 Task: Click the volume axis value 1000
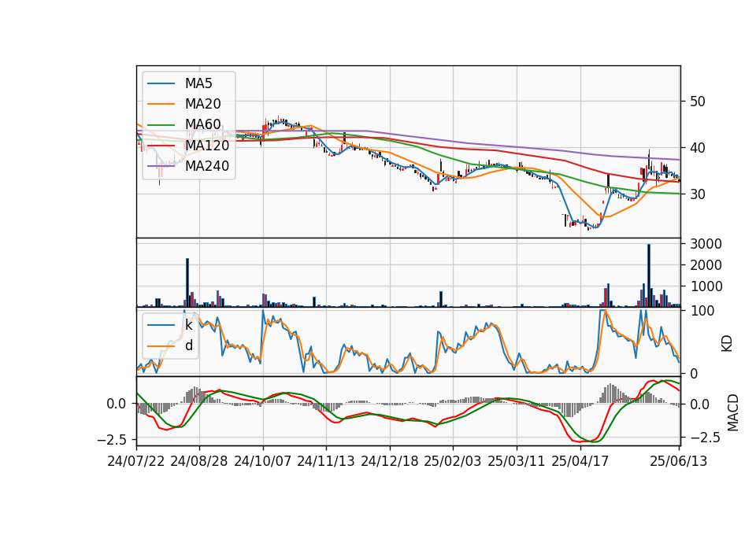click(706, 286)
